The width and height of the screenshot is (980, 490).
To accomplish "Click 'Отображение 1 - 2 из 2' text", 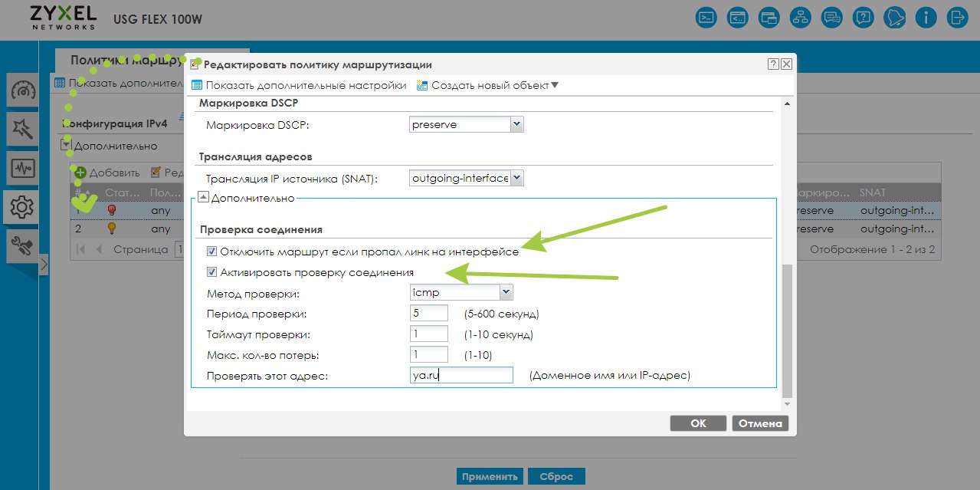I will click(872, 249).
